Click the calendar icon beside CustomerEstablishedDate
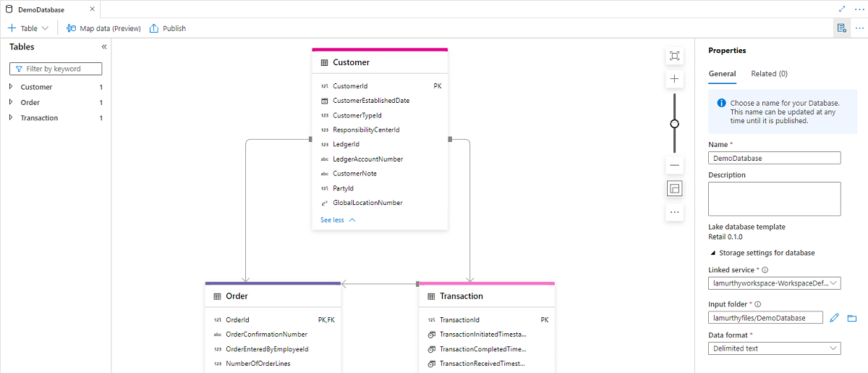 coord(325,101)
